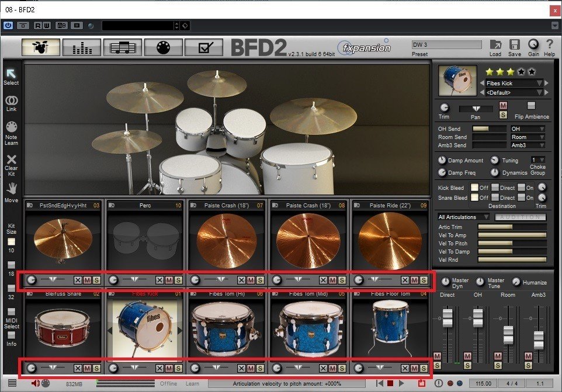Click the audio speaker icon in status bar
The width and height of the screenshot is (562, 392).
35,383
